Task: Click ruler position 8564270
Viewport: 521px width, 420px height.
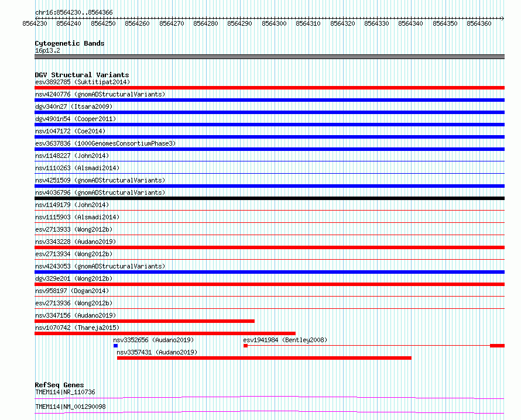Action: [x=172, y=23]
